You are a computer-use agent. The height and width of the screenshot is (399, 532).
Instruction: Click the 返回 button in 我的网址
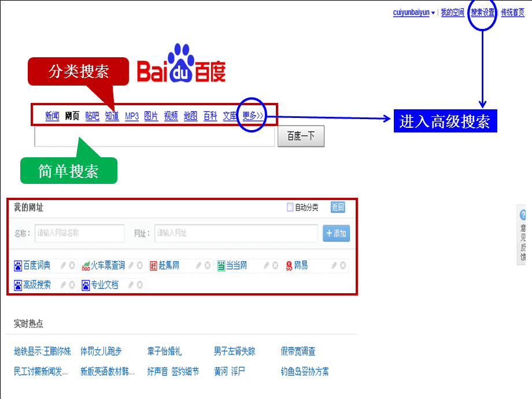click(338, 207)
